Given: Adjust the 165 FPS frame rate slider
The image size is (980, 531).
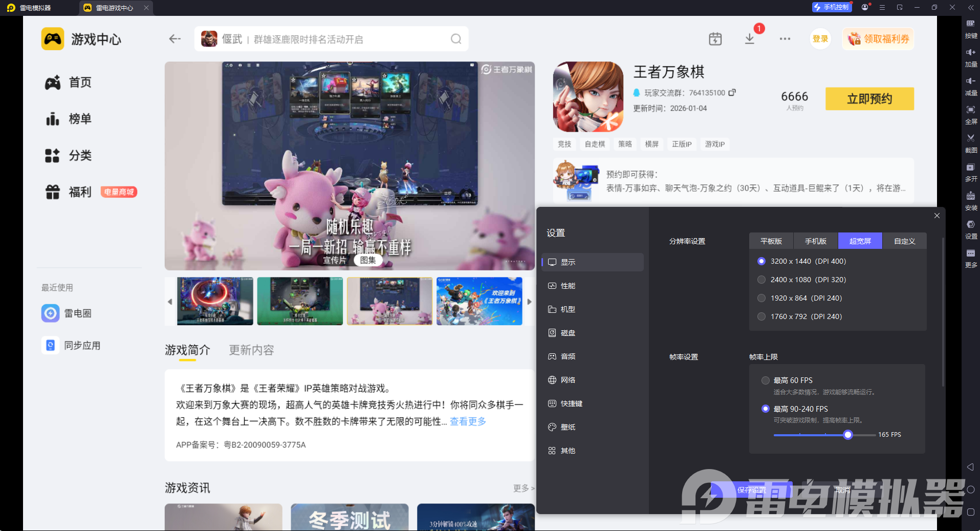Looking at the screenshot, I should coord(848,435).
